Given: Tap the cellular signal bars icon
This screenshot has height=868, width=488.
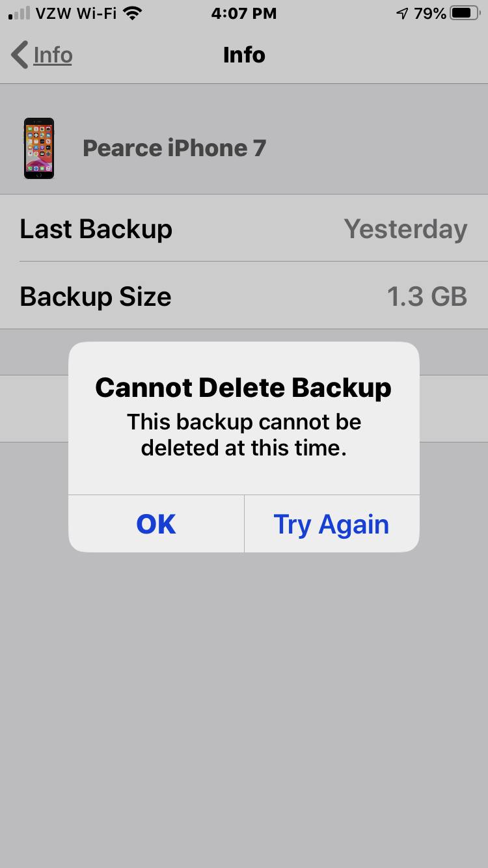Looking at the screenshot, I should click(20, 14).
